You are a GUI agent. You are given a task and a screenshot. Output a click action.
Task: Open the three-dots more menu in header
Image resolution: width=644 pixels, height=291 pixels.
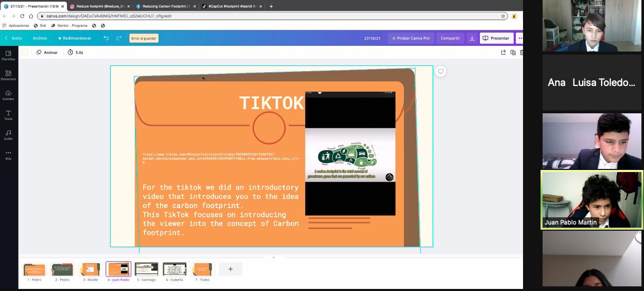pos(520,38)
